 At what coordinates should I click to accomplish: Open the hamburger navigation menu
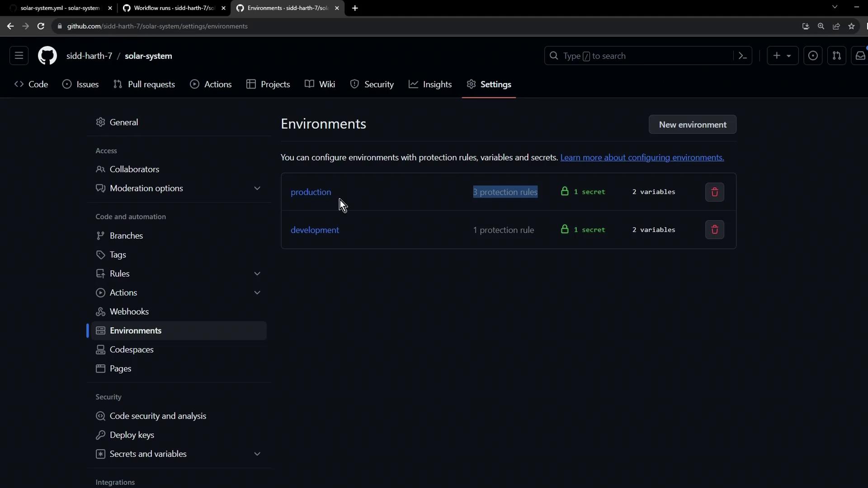coord(19,56)
